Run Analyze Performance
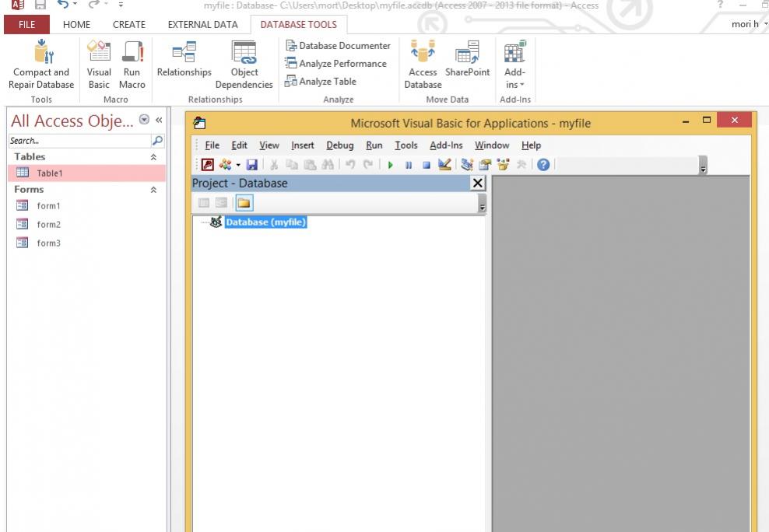This screenshot has height=532, width=769. point(336,63)
